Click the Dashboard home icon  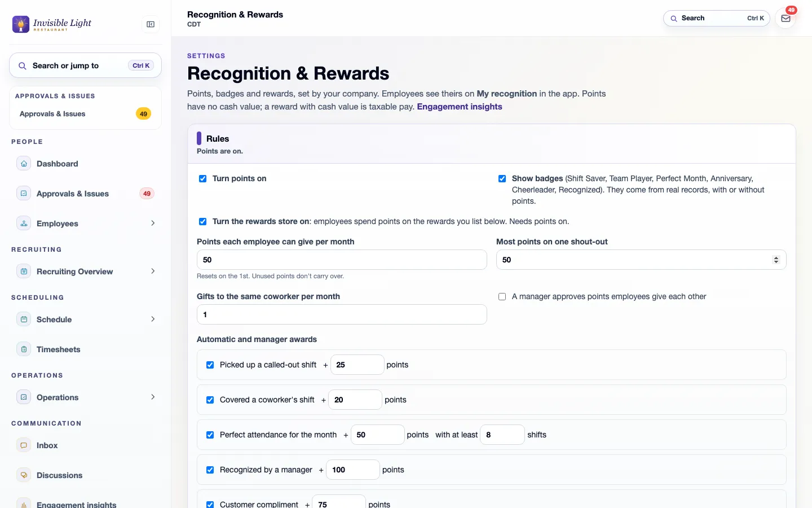[x=24, y=164]
